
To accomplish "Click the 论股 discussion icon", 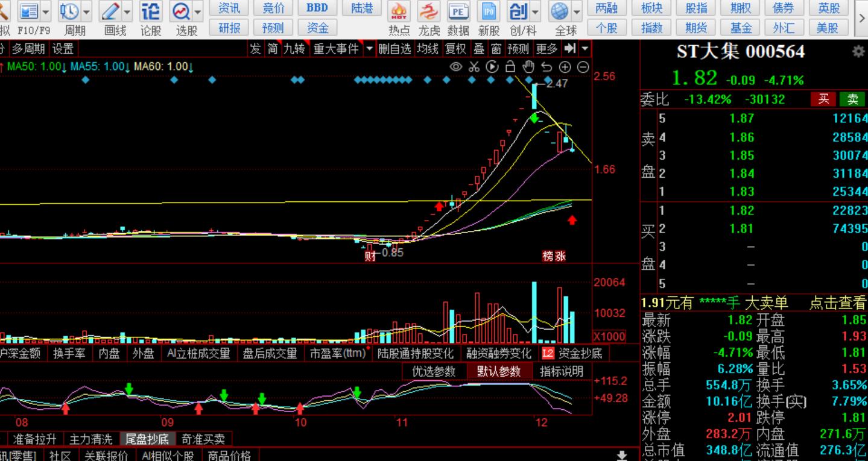I will coord(151,11).
